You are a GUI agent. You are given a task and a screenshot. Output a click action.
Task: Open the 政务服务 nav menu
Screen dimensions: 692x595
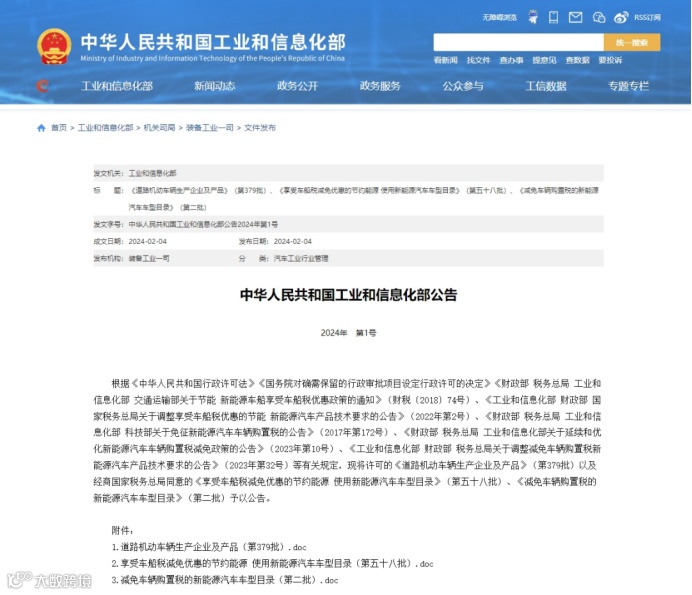coord(380,86)
